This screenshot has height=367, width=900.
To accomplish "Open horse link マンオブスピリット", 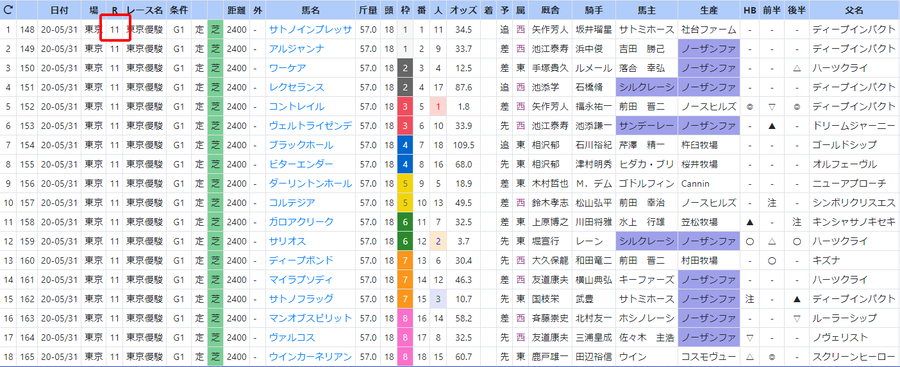I will pyautogui.click(x=311, y=318).
